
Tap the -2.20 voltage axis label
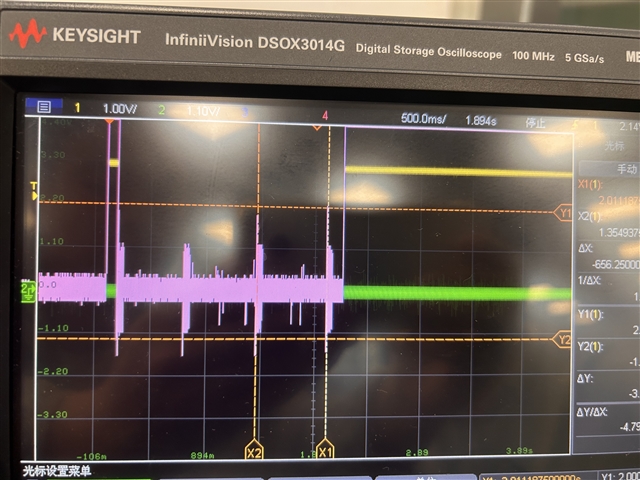(53, 371)
